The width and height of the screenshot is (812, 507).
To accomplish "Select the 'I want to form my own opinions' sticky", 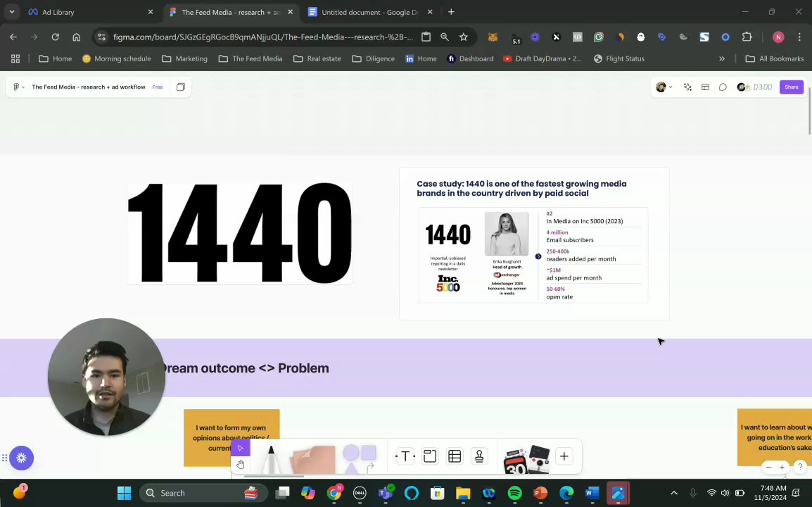I will 231,437.
